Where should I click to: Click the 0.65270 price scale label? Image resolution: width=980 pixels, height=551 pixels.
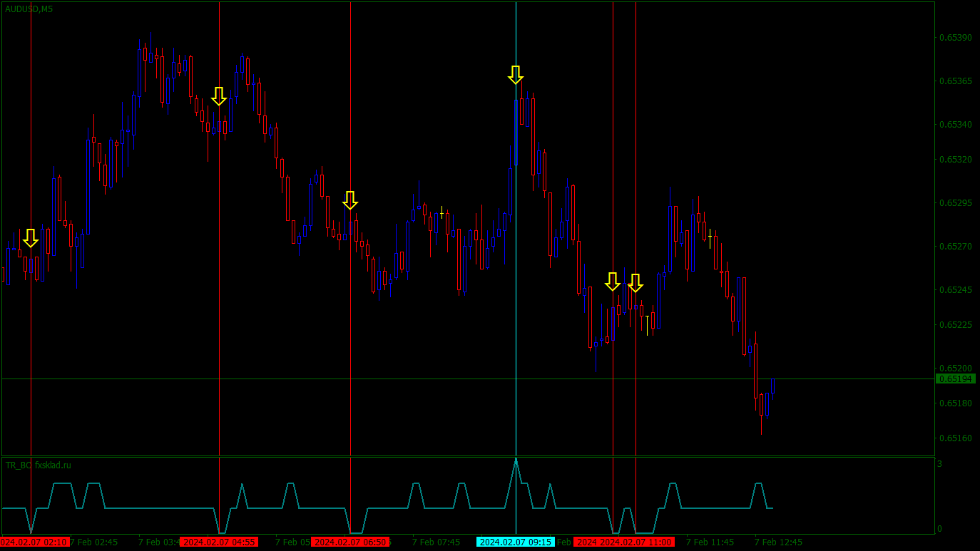[x=955, y=247]
